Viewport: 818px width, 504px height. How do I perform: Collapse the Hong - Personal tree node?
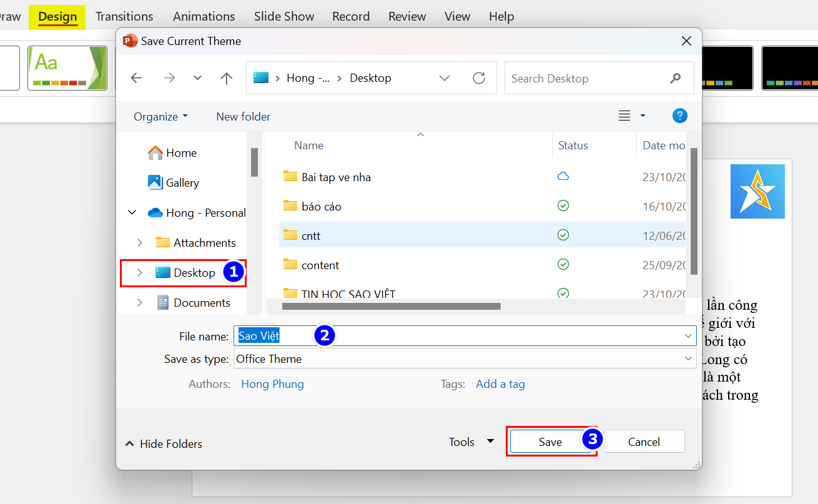(132, 212)
